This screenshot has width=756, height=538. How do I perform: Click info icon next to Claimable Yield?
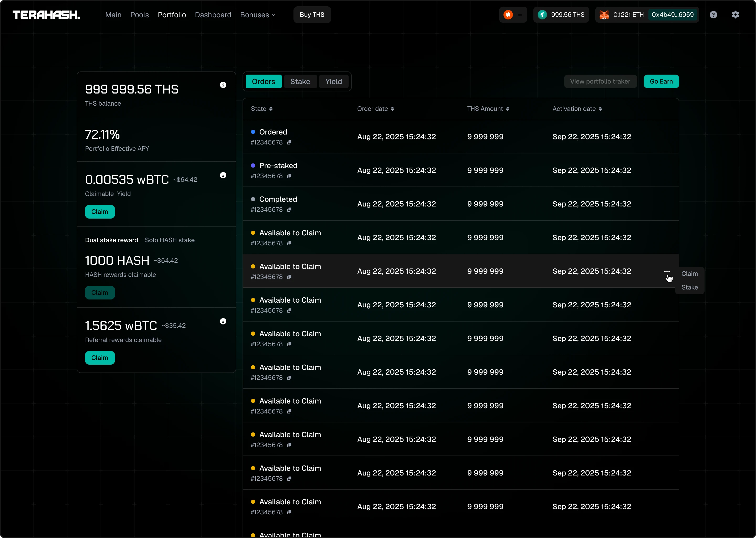223,175
